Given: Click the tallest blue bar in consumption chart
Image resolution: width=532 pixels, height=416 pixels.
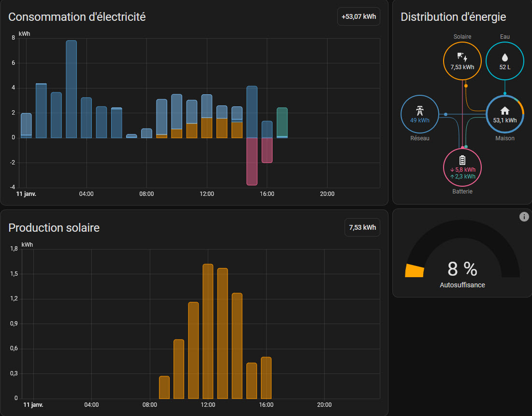Looking at the screenshot, I should tap(72, 89).
